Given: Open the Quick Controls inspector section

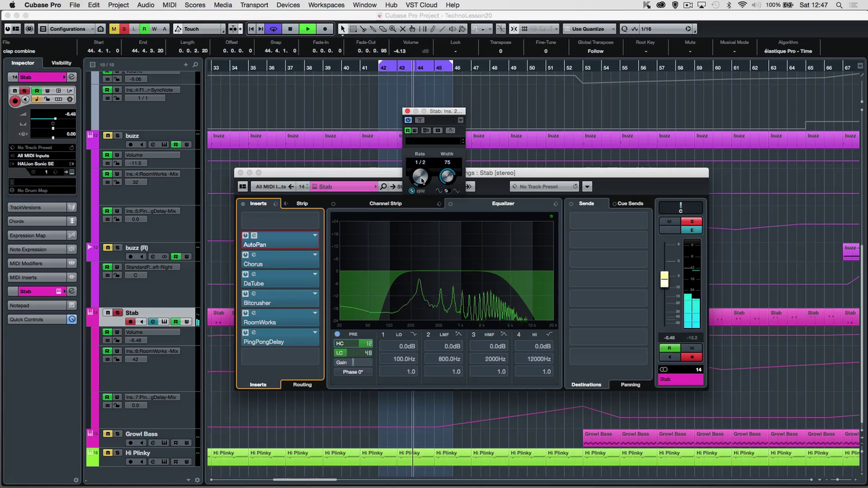Looking at the screenshot, I should tap(37, 319).
